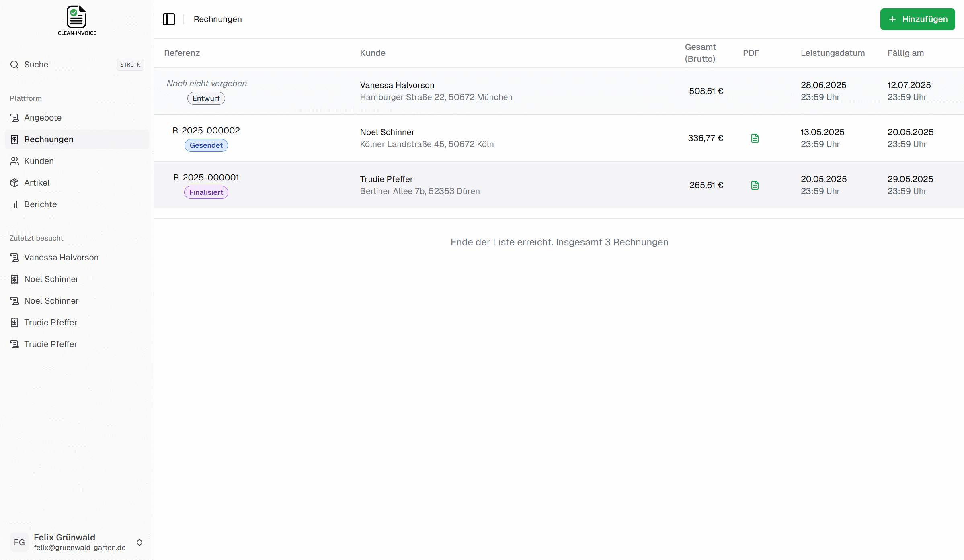Image resolution: width=964 pixels, height=560 pixels.
Task: Open Rechnungen in the sidebar
Action: coord(77,139)
